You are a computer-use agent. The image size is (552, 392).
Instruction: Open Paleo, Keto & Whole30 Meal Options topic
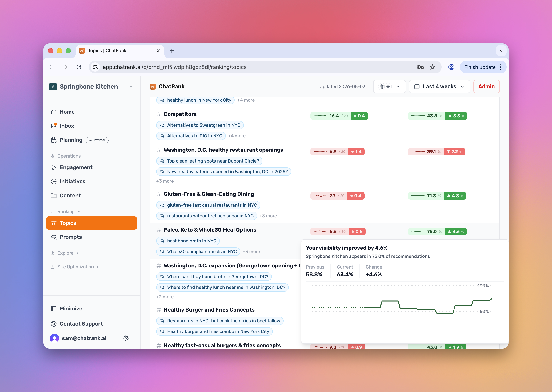pos(210,230)
